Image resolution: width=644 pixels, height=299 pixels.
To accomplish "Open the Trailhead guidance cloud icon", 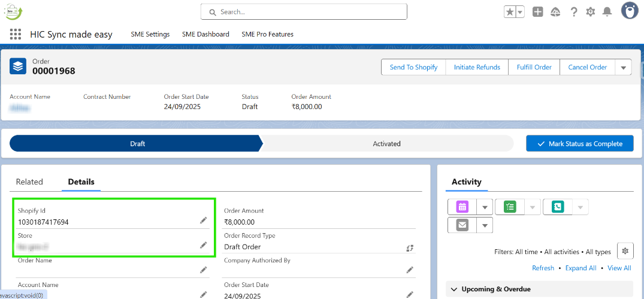I will [555, 12].
